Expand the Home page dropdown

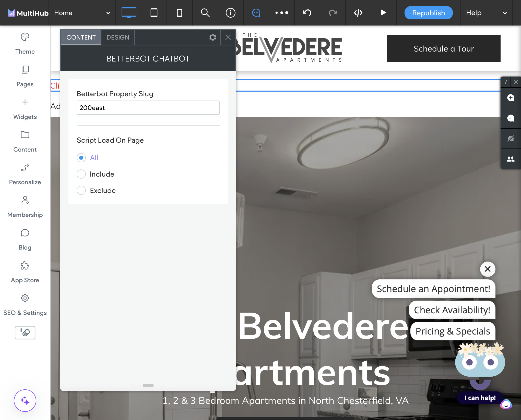pos(82,13)
